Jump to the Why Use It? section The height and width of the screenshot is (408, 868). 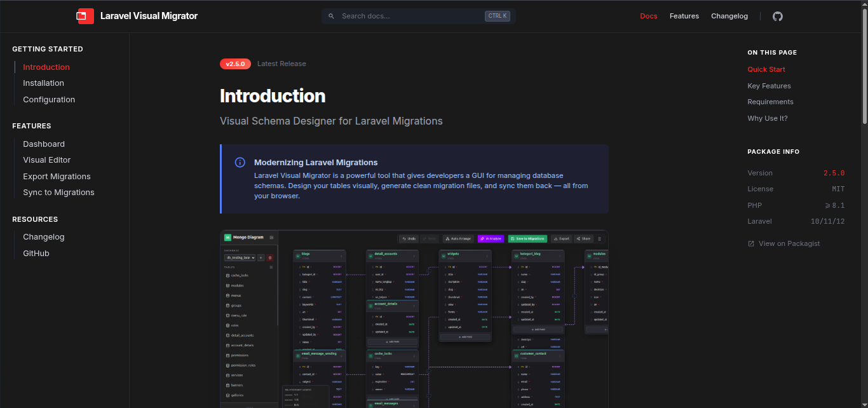[768, 118]
